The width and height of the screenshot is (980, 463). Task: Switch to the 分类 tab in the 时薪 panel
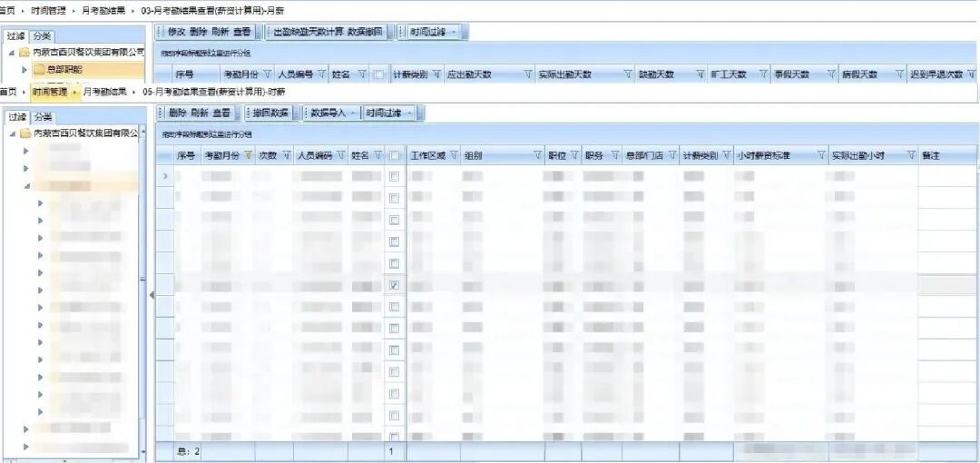coord(44,116)
